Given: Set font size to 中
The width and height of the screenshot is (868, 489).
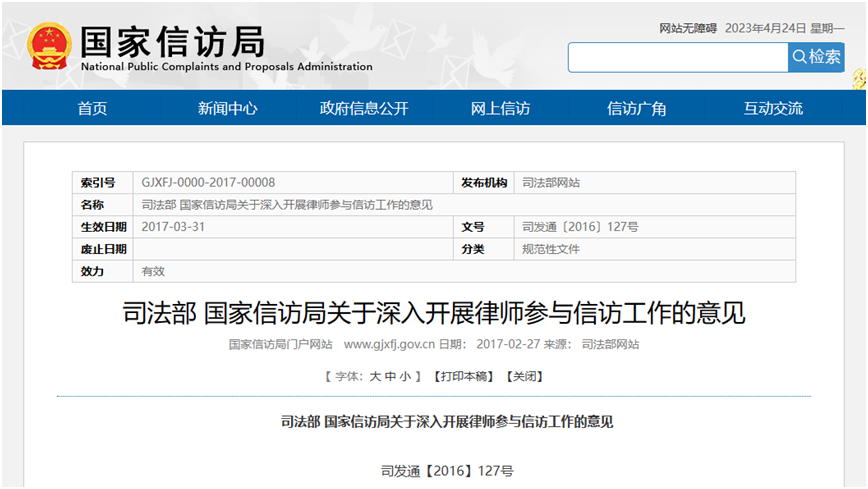Looking at the screenshot, I should coord(390,377).
